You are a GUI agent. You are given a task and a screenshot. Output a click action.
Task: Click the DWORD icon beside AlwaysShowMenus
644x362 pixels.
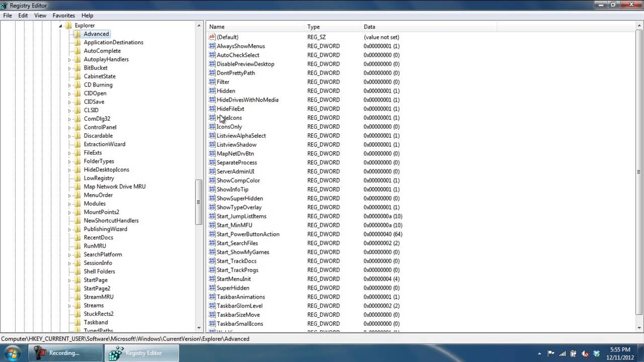(x=212, y=46)
